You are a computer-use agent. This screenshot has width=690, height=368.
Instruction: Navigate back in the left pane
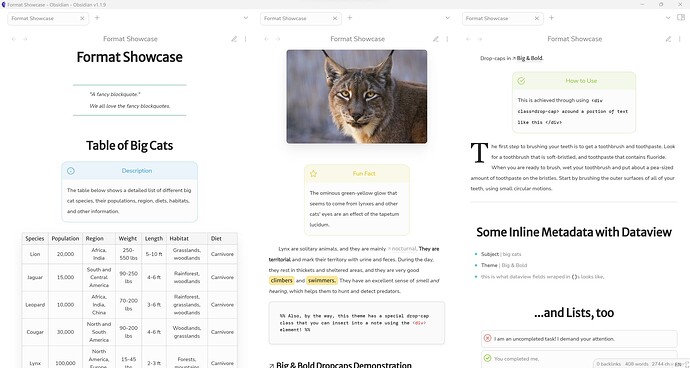[x=14, y=39]
